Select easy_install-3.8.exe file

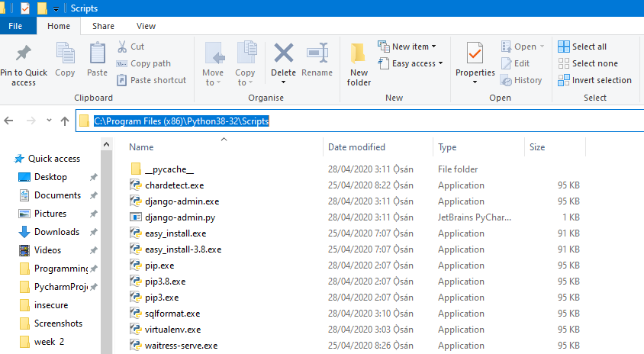[x=175, y=249]
